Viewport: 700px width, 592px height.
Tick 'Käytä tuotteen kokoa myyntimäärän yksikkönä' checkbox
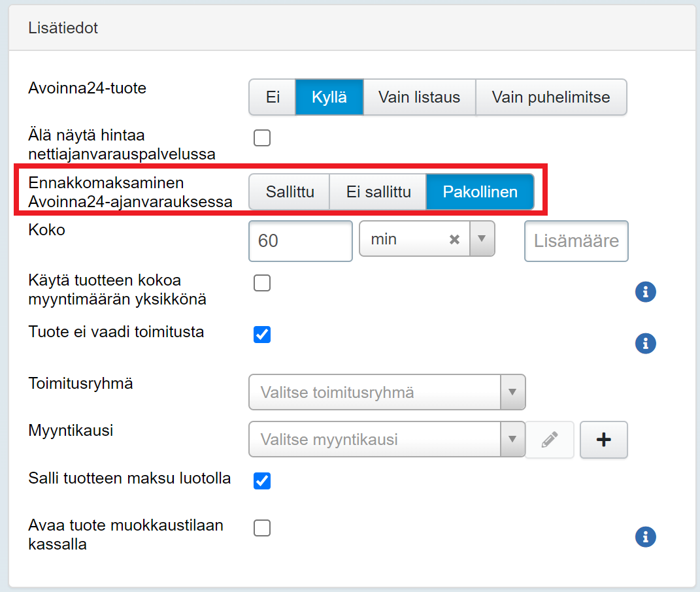coord(262,283)
